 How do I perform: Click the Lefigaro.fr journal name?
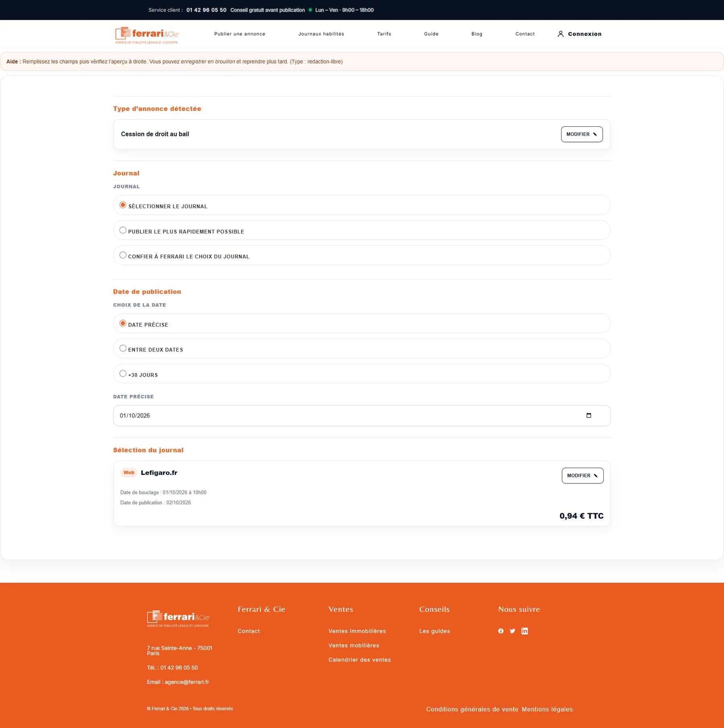click(159, 473)
